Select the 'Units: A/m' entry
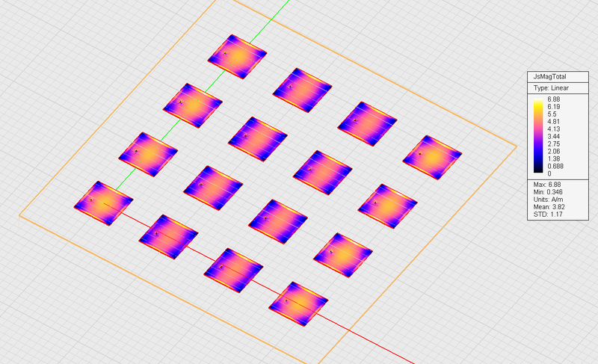 (x=548, y=200)
